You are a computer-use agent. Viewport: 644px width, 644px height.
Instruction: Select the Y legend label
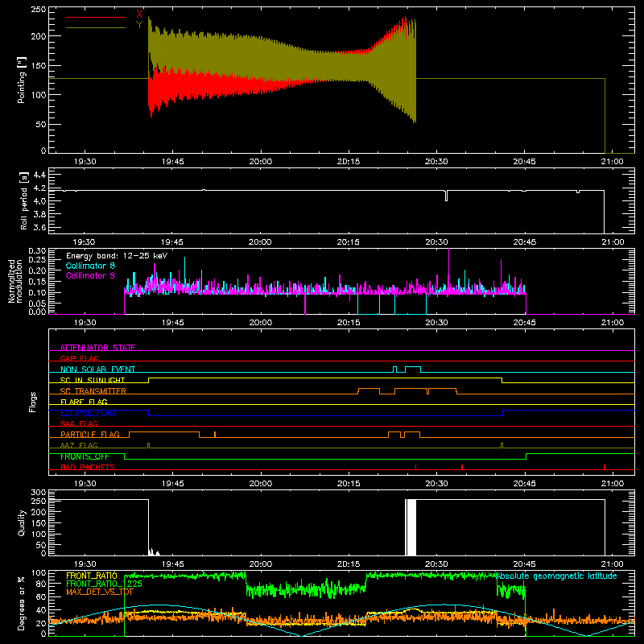[x=139, y=25]
